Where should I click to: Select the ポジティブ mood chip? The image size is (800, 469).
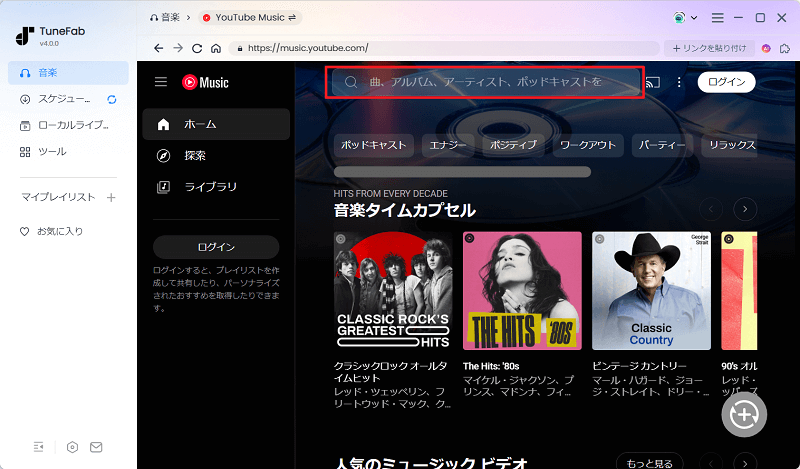(513, 145)
